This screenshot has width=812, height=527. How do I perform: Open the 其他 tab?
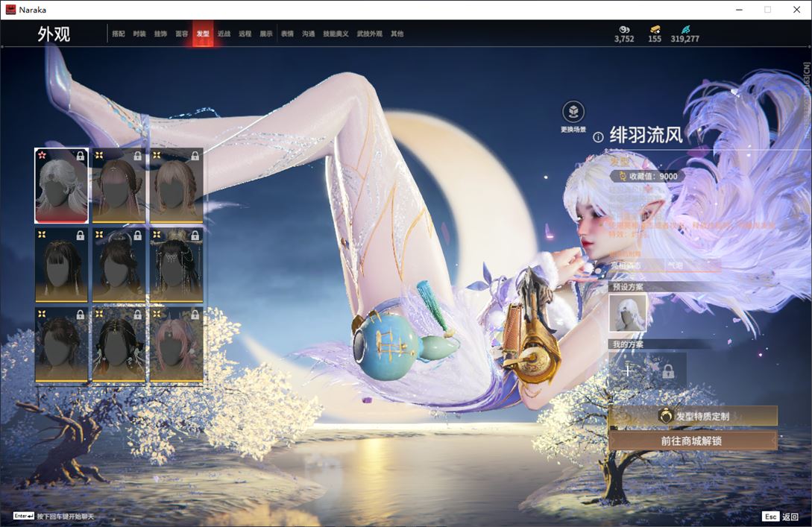pos(397,34)
